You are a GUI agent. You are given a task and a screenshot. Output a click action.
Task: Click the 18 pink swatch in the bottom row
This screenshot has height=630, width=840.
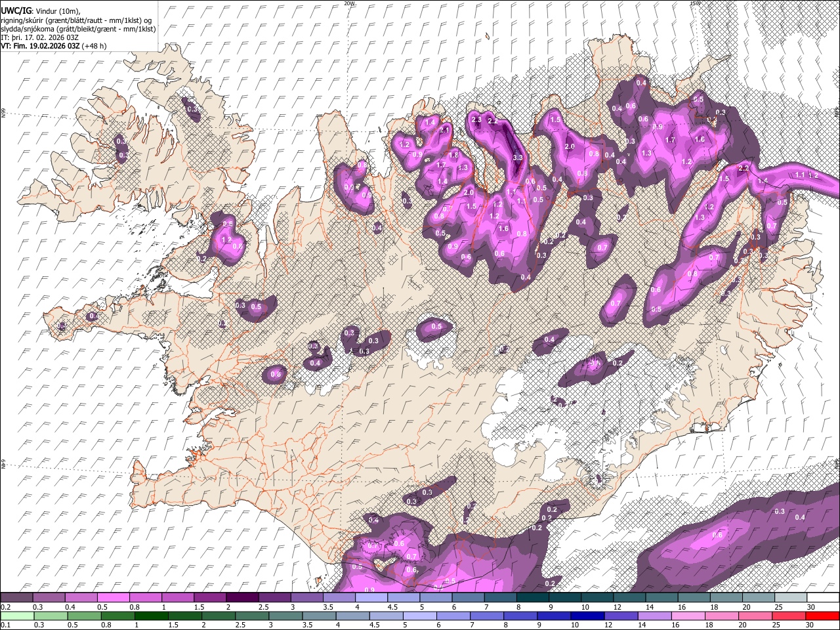[722, 616]
